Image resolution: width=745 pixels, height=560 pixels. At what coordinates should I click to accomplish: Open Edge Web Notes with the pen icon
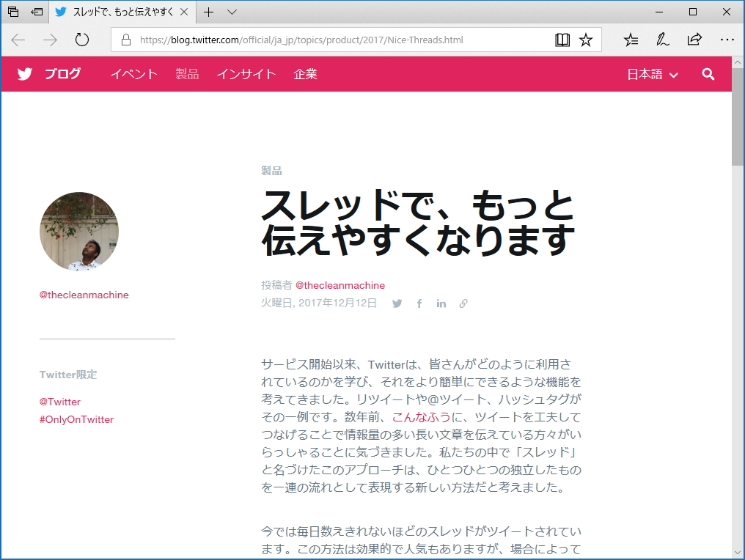coord(662,40)
